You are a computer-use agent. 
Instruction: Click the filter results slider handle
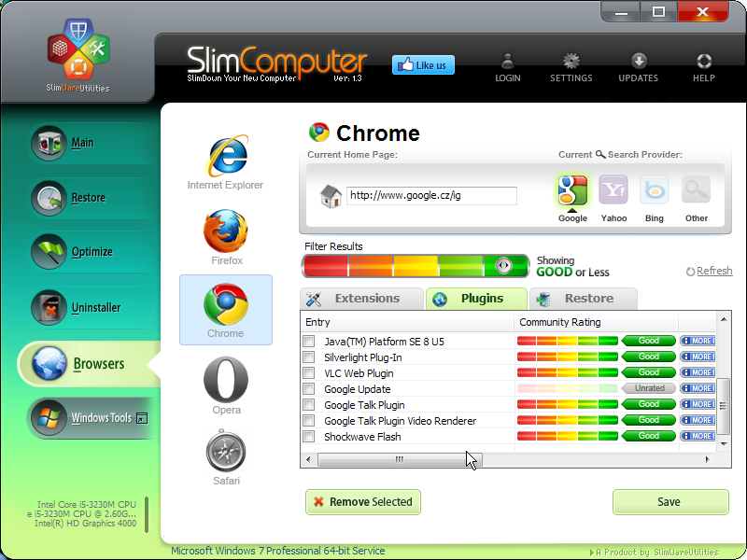point(503,266)
